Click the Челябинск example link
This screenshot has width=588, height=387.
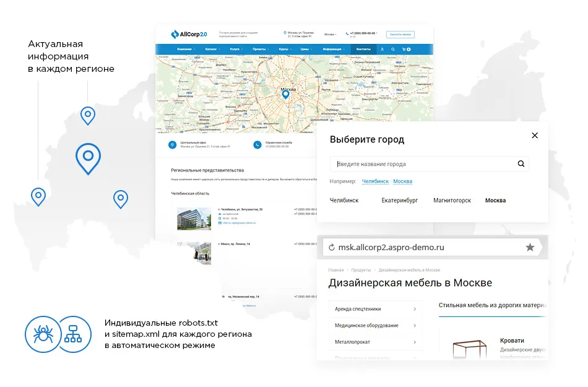(x=375, y=181)
